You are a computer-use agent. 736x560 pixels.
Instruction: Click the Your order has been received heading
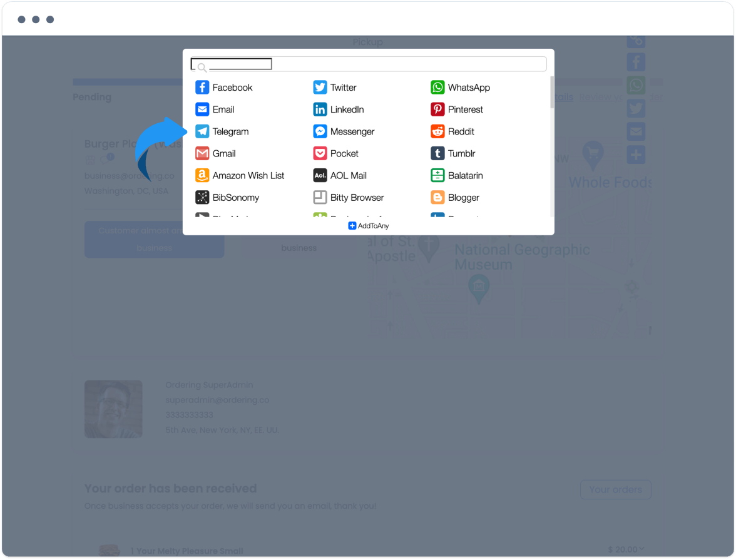coord(170,489)
